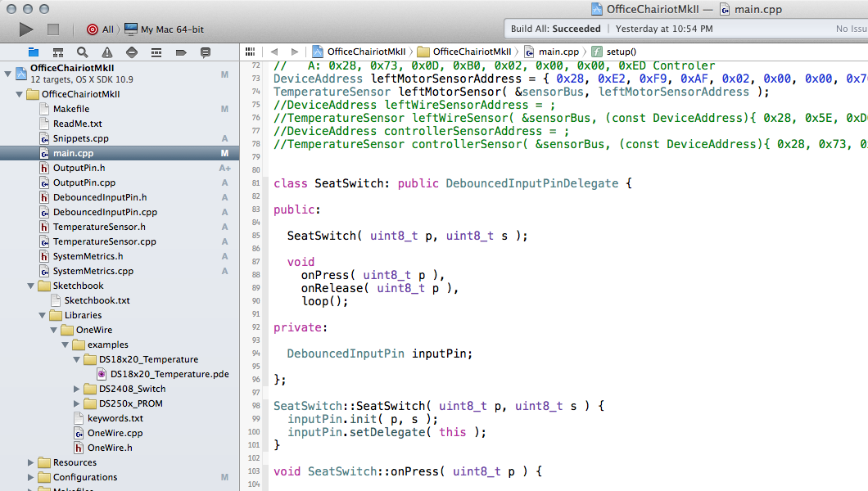Click the No Issues indicator

tap(852, 29)
